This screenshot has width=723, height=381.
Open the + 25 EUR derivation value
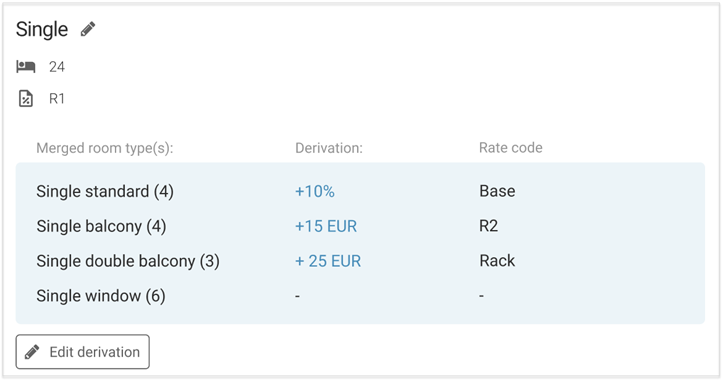pyautogui.click(x=328, y=261)
